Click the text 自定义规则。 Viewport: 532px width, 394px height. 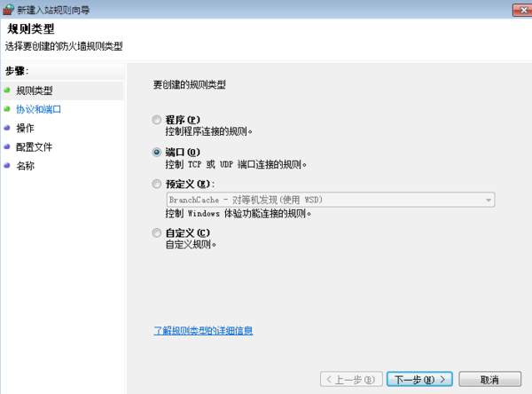[x=191, y=245]
